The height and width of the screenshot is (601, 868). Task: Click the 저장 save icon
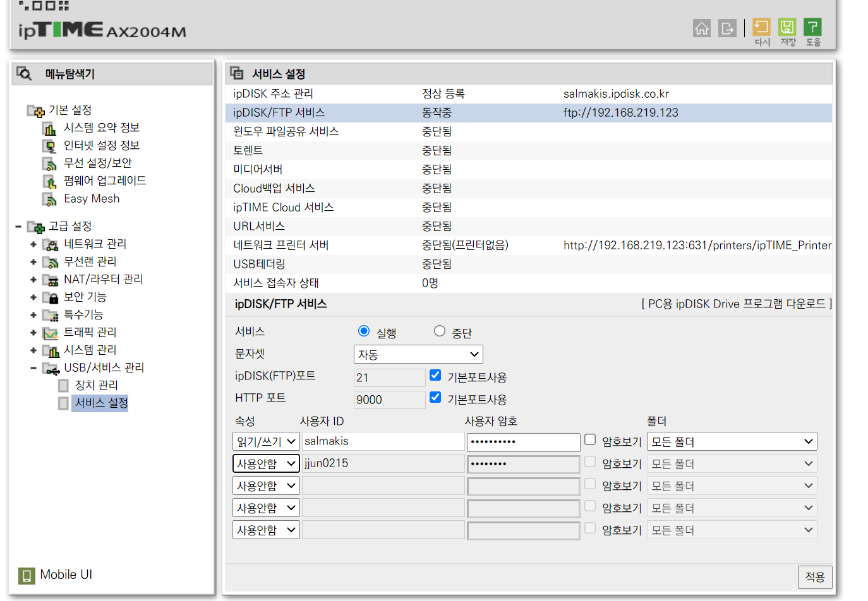tap(787, 27)
